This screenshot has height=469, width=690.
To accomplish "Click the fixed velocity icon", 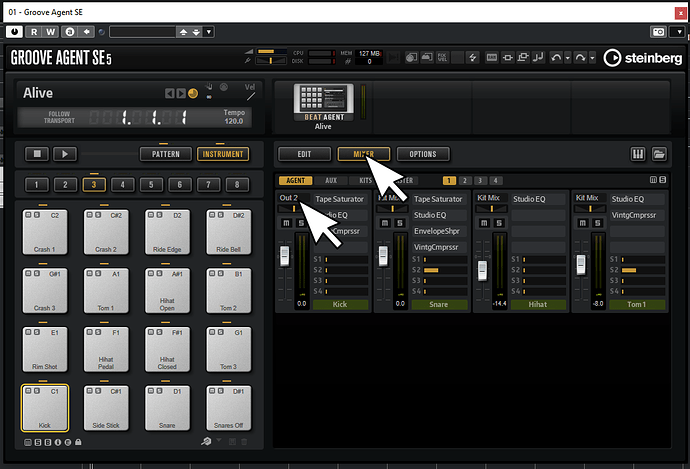I will [442, 57].
